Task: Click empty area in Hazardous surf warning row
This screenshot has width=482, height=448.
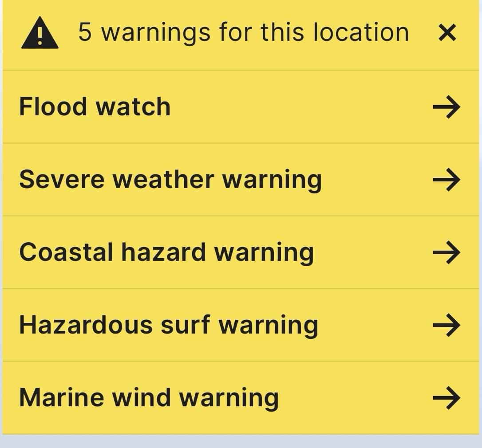Action: 375,325
